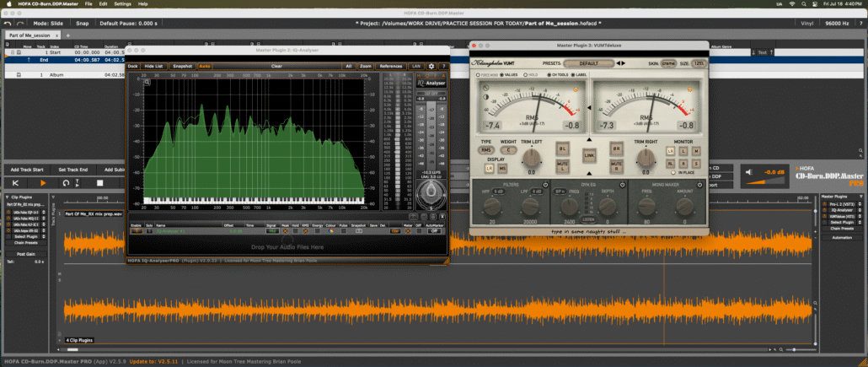The width and height of the screenshot is (868, 367).
Task: Open the VUMT size 125% dropdown
Action: [699, 63]
